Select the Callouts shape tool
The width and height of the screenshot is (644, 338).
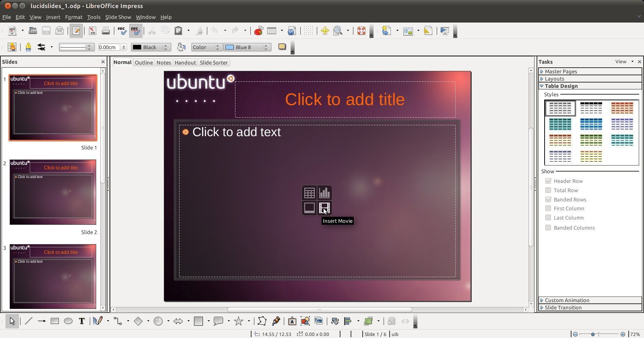tap(218, 321)
